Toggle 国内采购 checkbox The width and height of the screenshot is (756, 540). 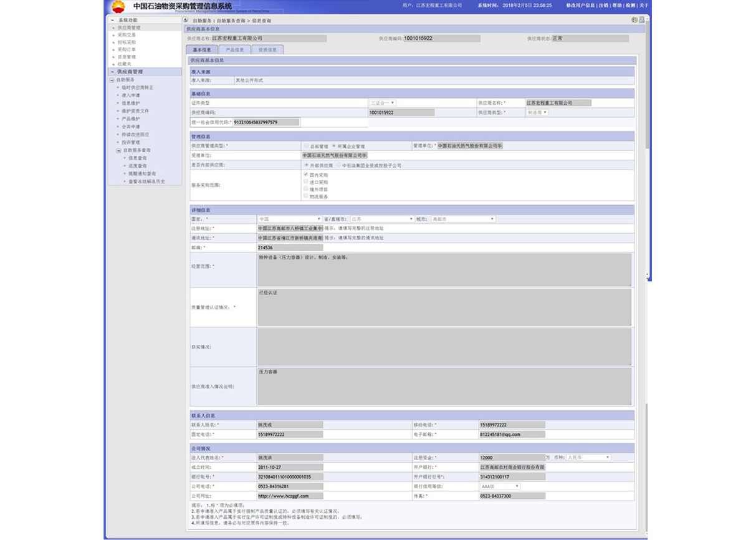click(x=305, y=175)
